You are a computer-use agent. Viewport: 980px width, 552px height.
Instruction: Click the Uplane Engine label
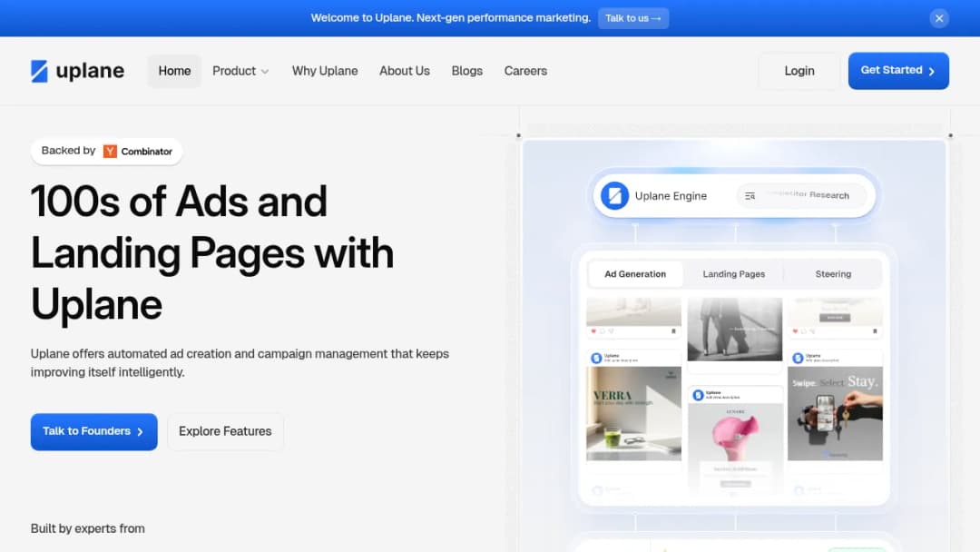click(671, 196)
